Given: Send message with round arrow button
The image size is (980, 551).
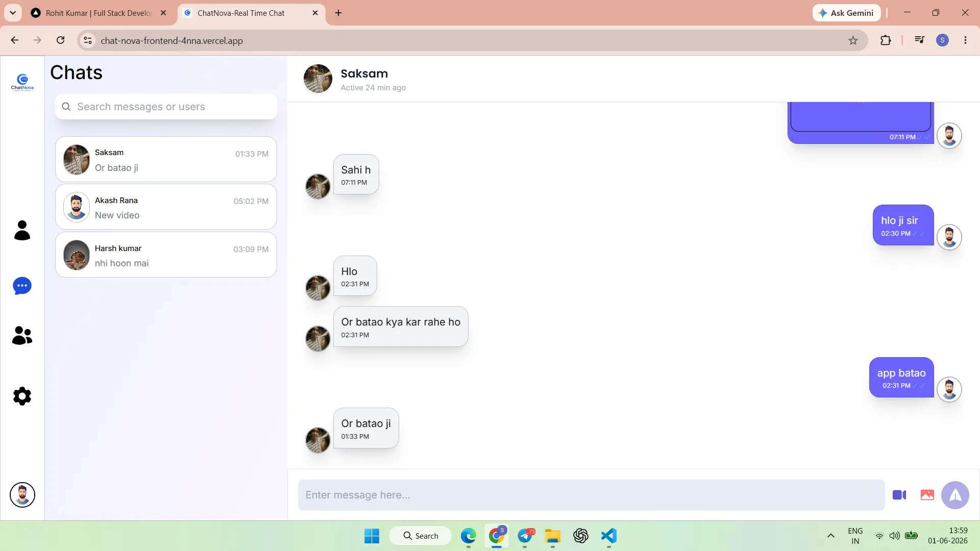Looking at the screenshot, I should point(955,495).
